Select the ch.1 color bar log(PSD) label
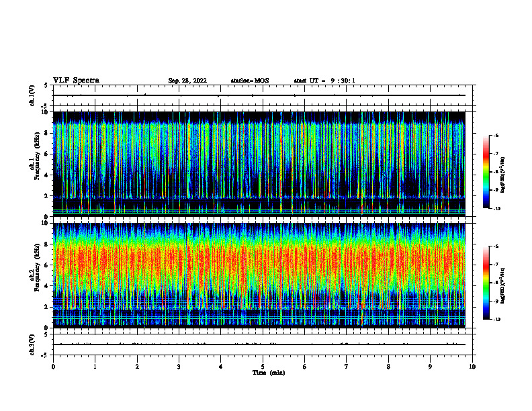 [x=503, y=175]
